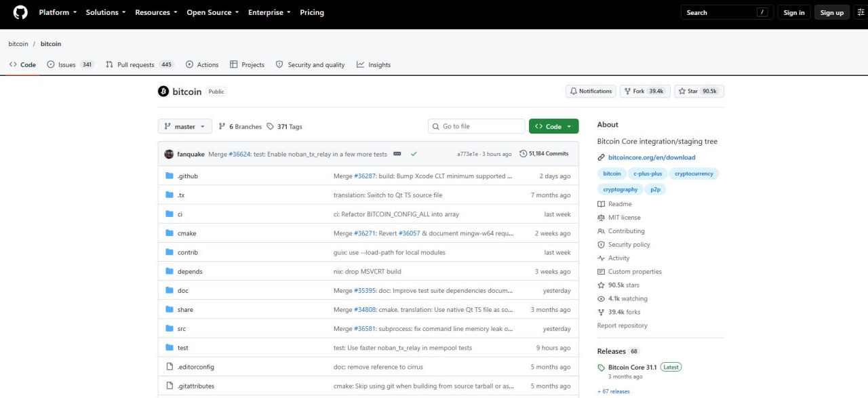The height and width of the screenshot is (398, 868).
Task: Expand the Open Source menu
Action: (x=213, y=12)
